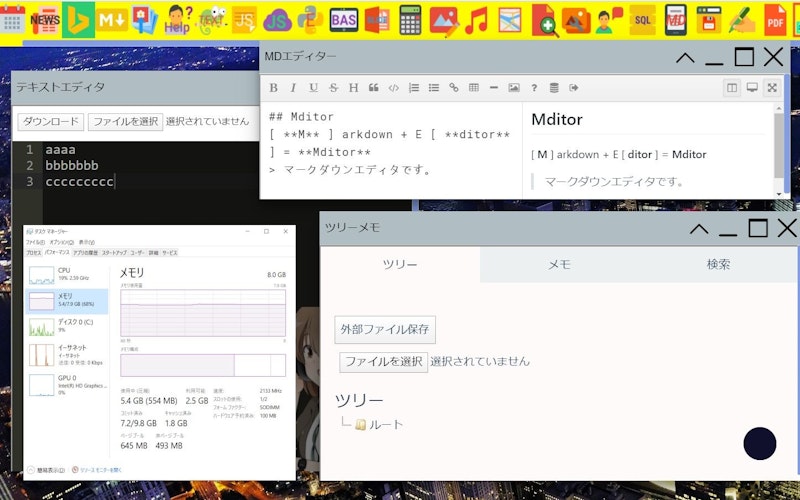Open the PDF app icon in the top bar
This screenshot has width=800, height=500.
click(x=775, y=20)
